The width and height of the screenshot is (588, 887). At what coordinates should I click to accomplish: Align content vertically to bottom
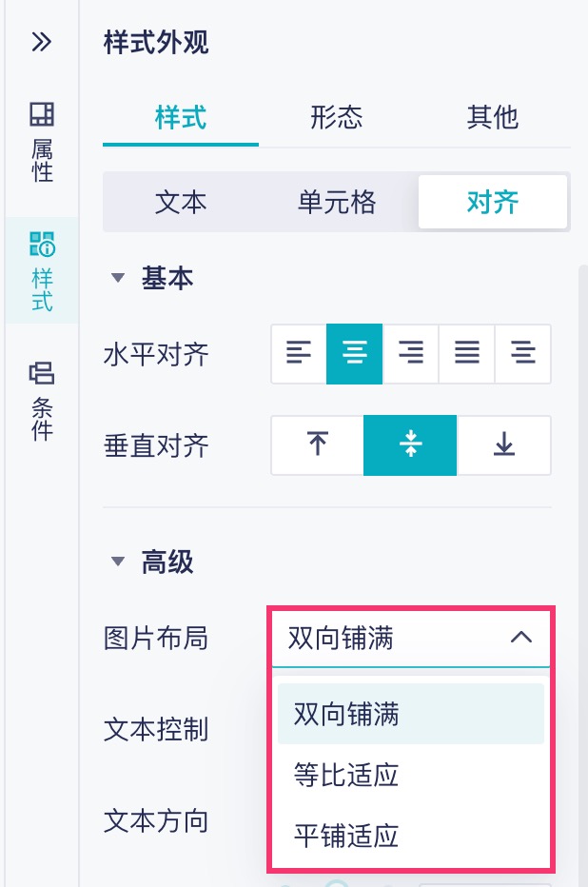pyautogui.click(x=504, y=444)
